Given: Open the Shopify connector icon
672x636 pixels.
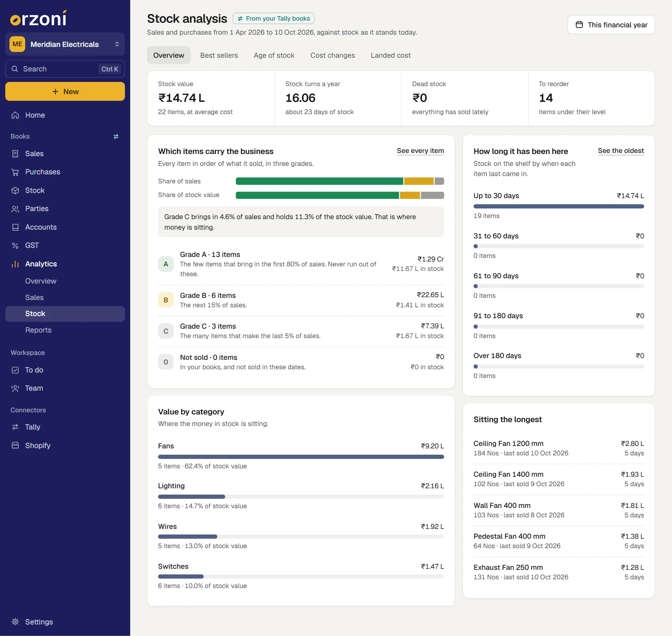Looking at the screenshot, I should (15, 445).
